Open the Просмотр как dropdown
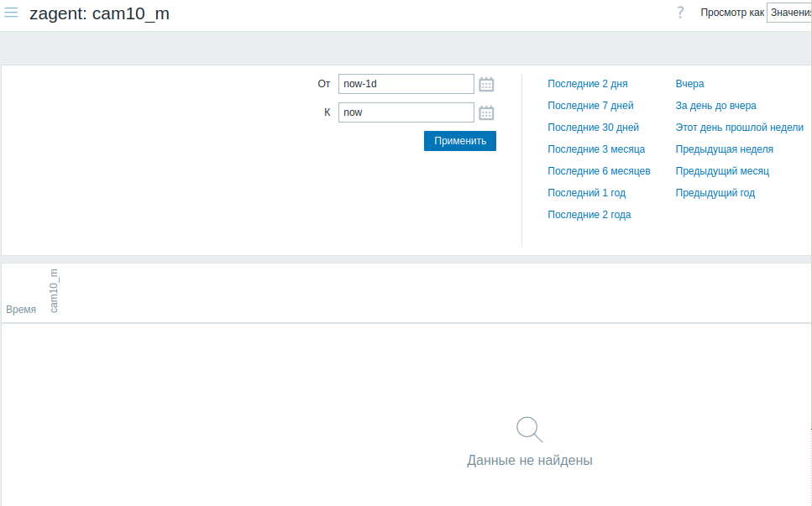Viewport: 812px width, 506px height. click(789, 13)
